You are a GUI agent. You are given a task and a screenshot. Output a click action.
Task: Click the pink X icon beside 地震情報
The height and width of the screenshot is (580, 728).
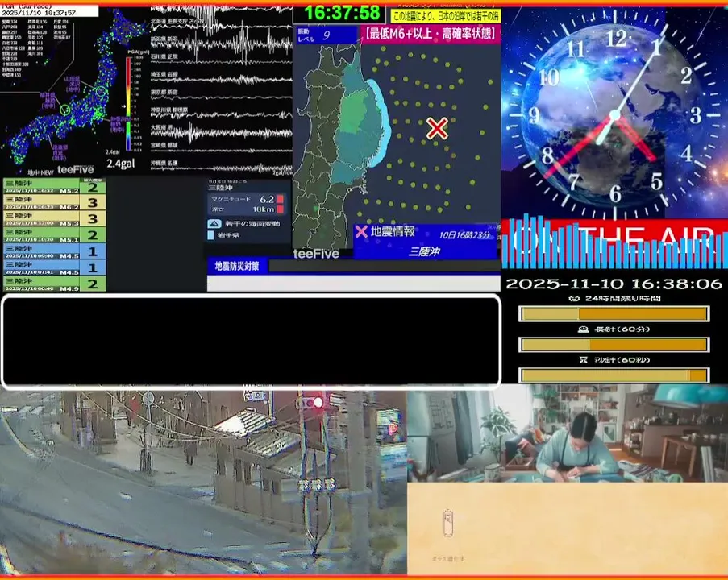point(361,231)
